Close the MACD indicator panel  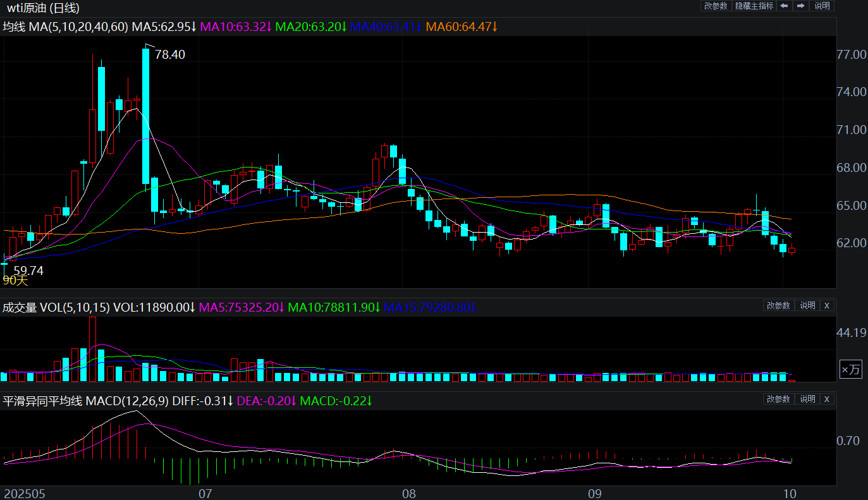pyautogui.click(x=826, y=399)
